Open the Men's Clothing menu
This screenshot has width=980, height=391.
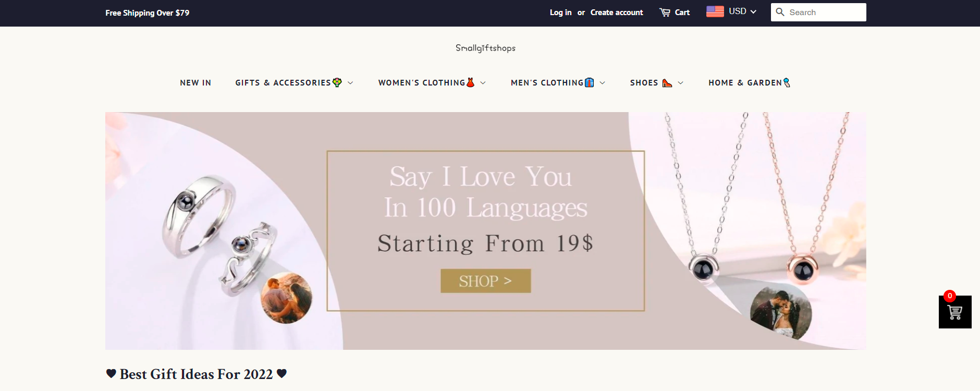pyautogui.click(x=552, y=83)
